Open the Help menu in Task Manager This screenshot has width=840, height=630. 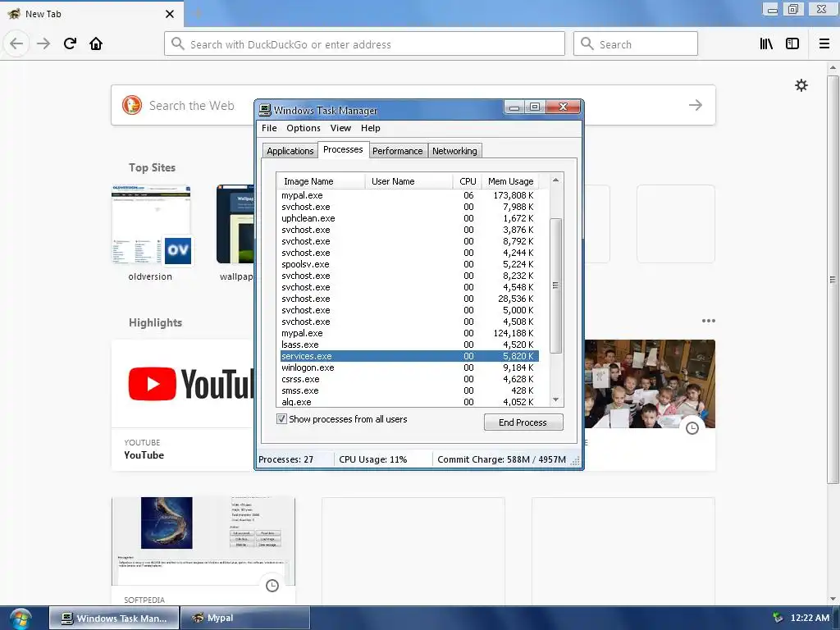[x=370, y=128]
